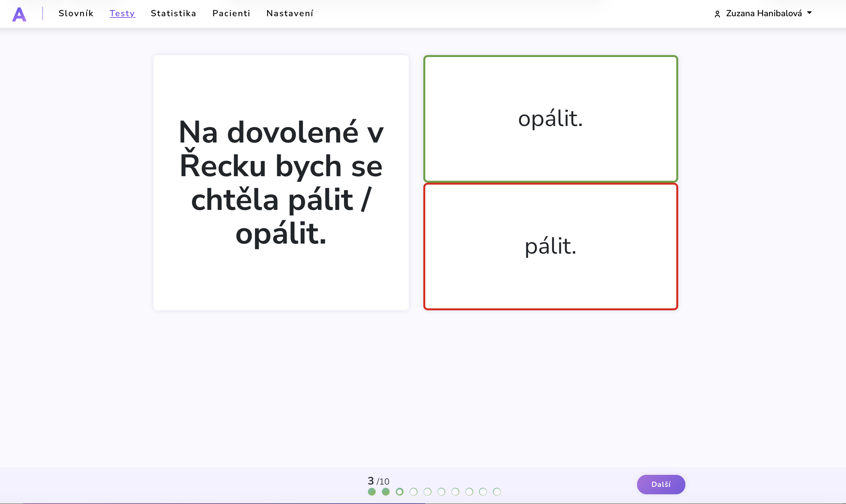Jump to the fourth progress dot
The height and width of the screenshot is (504, 846).
coord(413,491)
